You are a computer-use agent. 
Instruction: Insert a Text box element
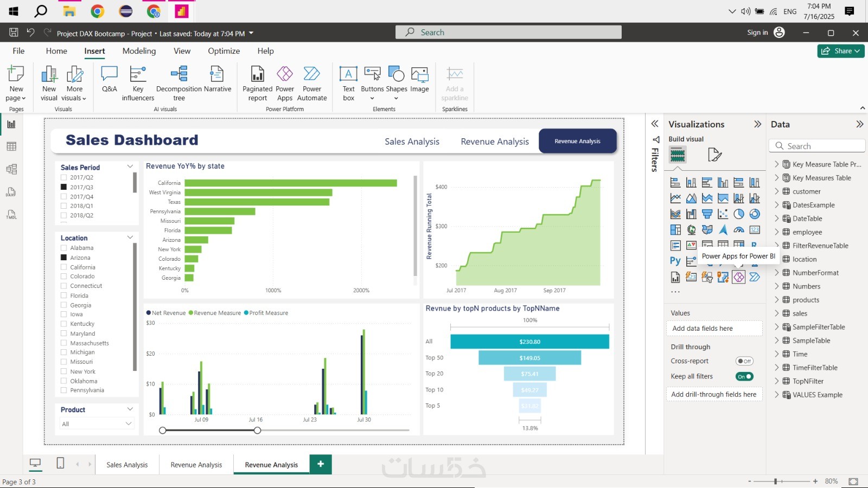tap(348, 83)
